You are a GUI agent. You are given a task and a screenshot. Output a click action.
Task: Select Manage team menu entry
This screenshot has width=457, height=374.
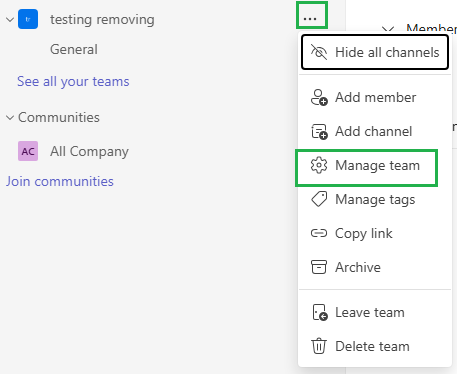[x=375, y=165]
